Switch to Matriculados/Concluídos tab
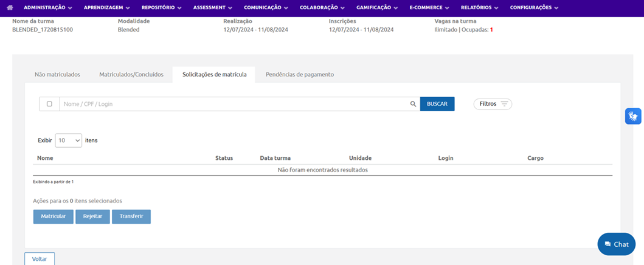This screenshot has width=644, height=265. (131, 75)
